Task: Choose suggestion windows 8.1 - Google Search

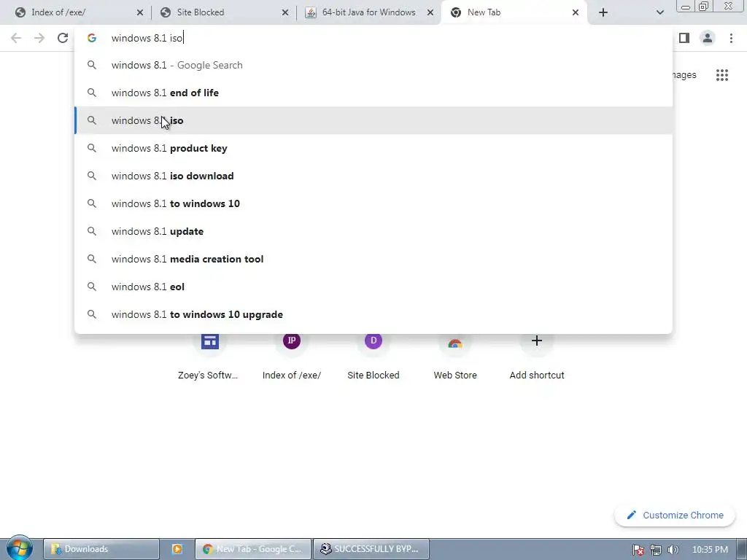Action: point(373,65)
